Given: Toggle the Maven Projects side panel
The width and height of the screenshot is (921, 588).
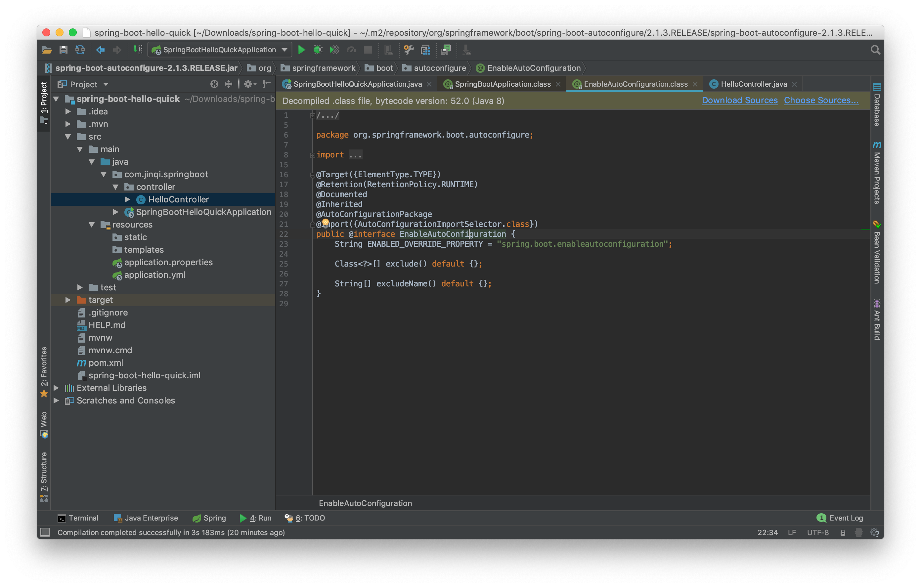Looking at the screenshot, I should point(877,173).
